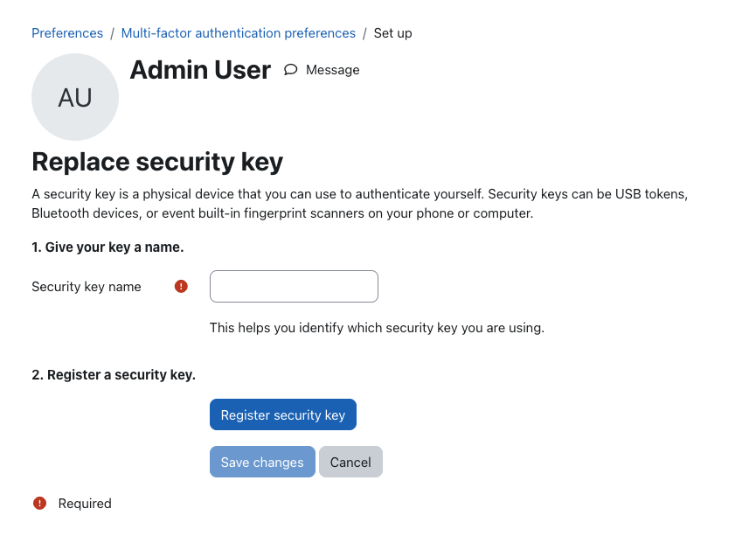Select the Set up breadcrumb item
The height and width of the screenshot is (557, 756).
393,33
